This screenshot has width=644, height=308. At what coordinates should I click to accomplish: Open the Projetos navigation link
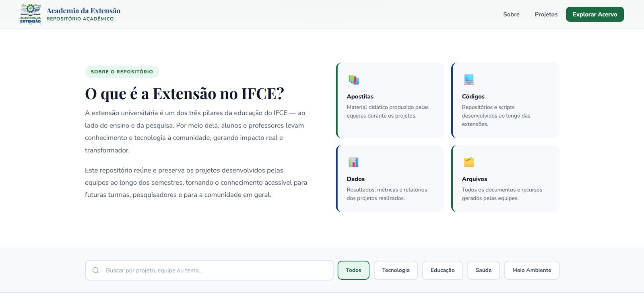click(546, 15)
